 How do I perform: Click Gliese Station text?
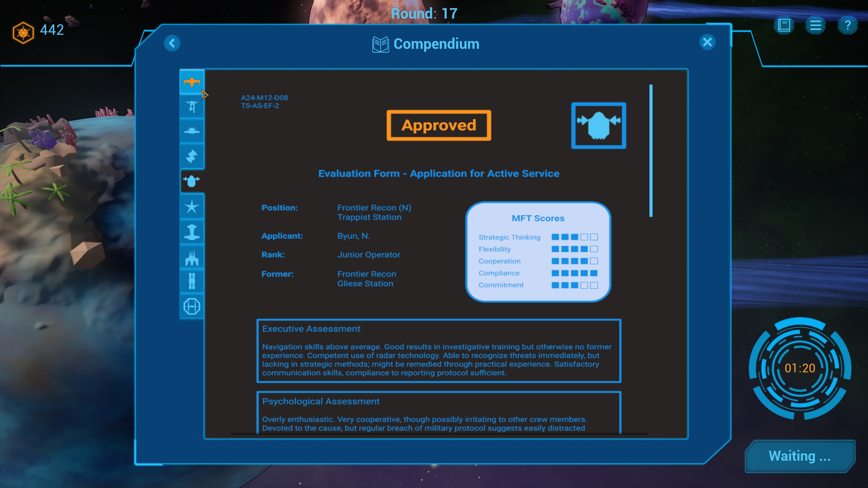(365, 284)
